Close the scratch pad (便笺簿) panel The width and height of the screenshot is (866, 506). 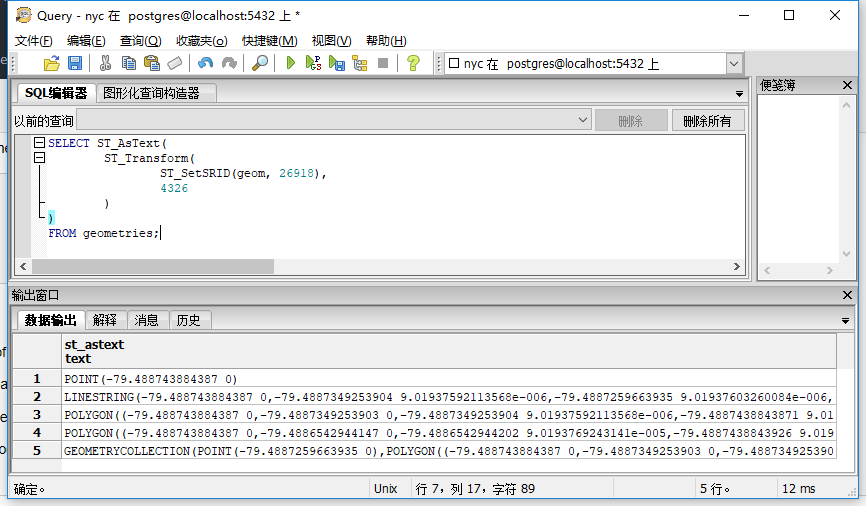coord(847,85)
